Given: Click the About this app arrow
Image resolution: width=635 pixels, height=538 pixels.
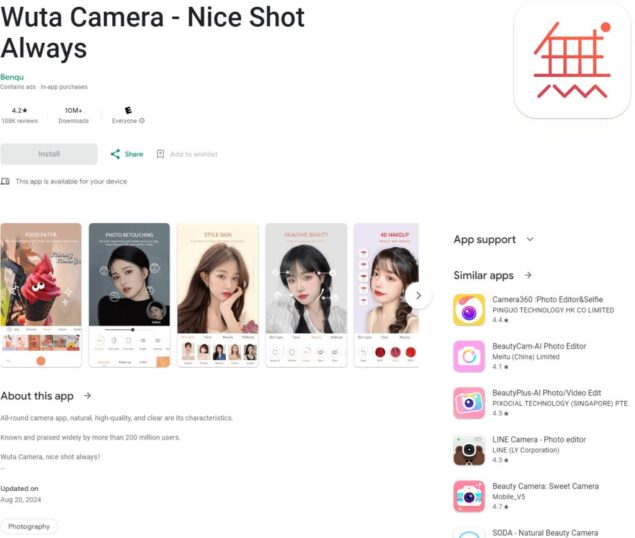Looking at the screenshot, I should [x=87, y=395].
